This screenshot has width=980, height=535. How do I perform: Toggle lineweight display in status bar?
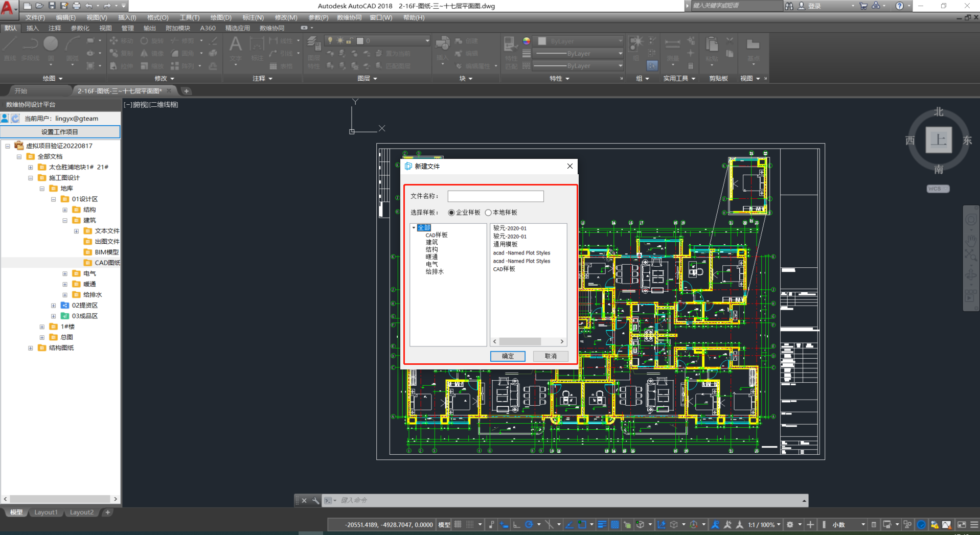pyautogui.click(x=602, y=525)
